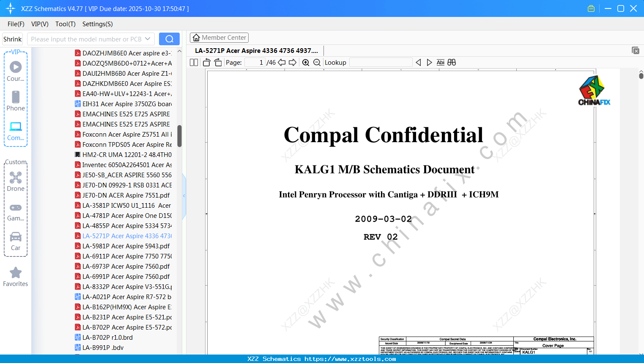Image resolution: width=644 pixels, height=363 pixels.
Task: Click the document viewer scrollbar thumb
Action: coord(641,75)
